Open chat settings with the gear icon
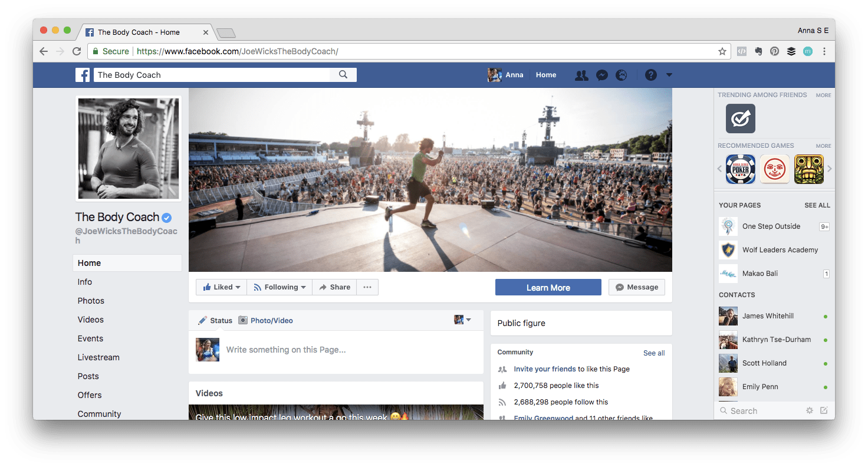Image resolution: width=868 pixels, height=467 pixels. (x=810, y=410)
